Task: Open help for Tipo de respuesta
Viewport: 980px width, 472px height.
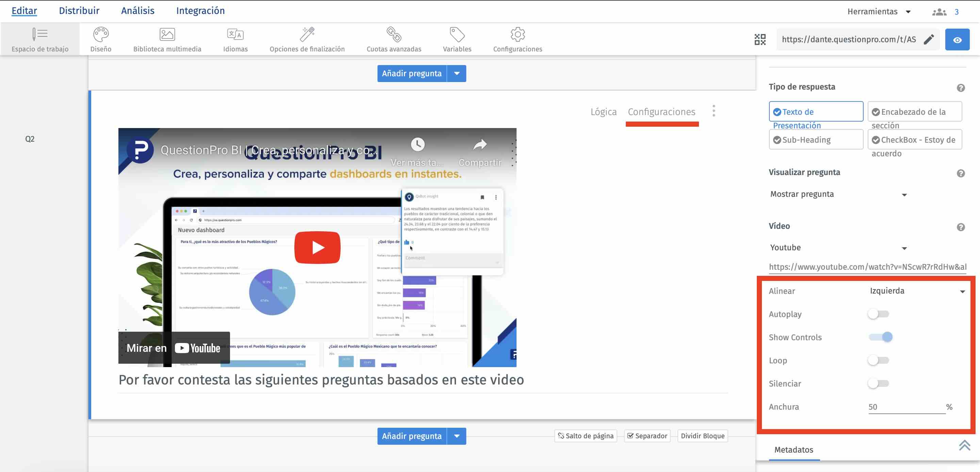Action: pos(961,88)
